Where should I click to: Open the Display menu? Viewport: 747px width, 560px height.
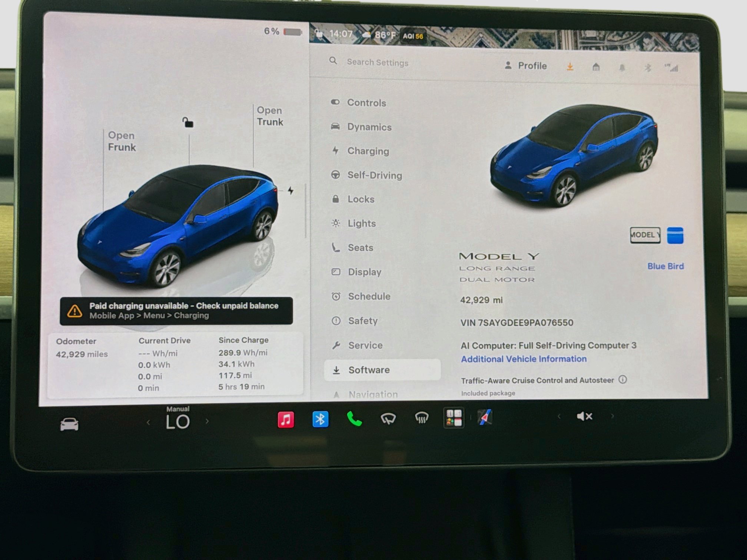(x=356, y=272)
